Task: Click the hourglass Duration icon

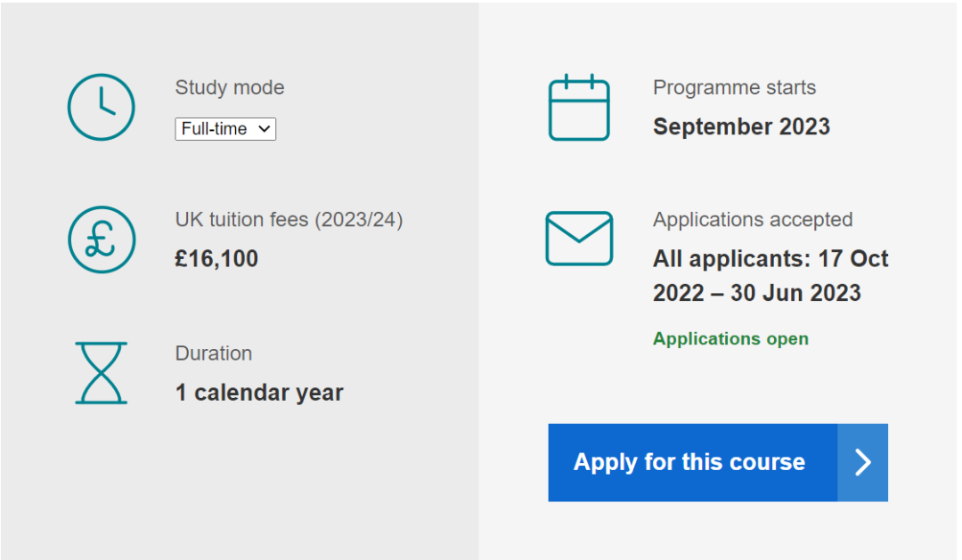Action: click(x=102, y=373)
